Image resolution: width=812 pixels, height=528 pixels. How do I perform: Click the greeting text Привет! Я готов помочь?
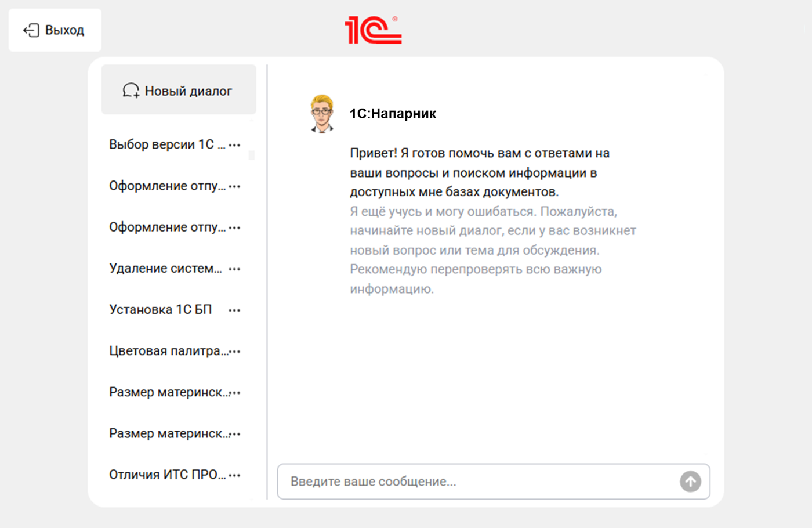[480, 172]
